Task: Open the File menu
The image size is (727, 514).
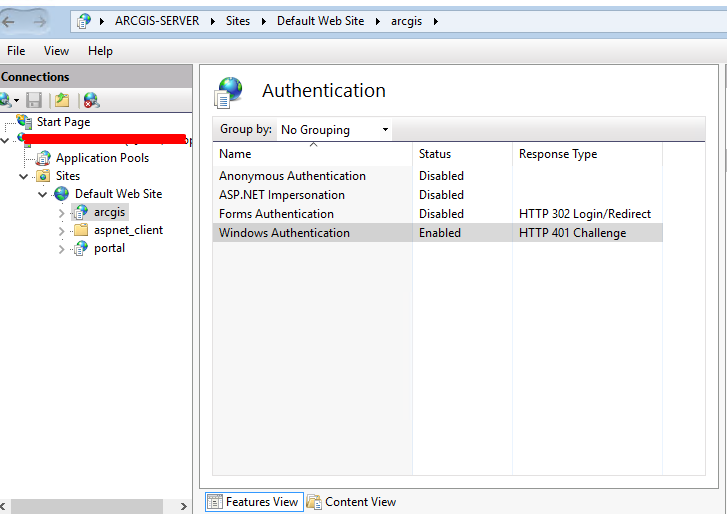Action: pos(16,51)
